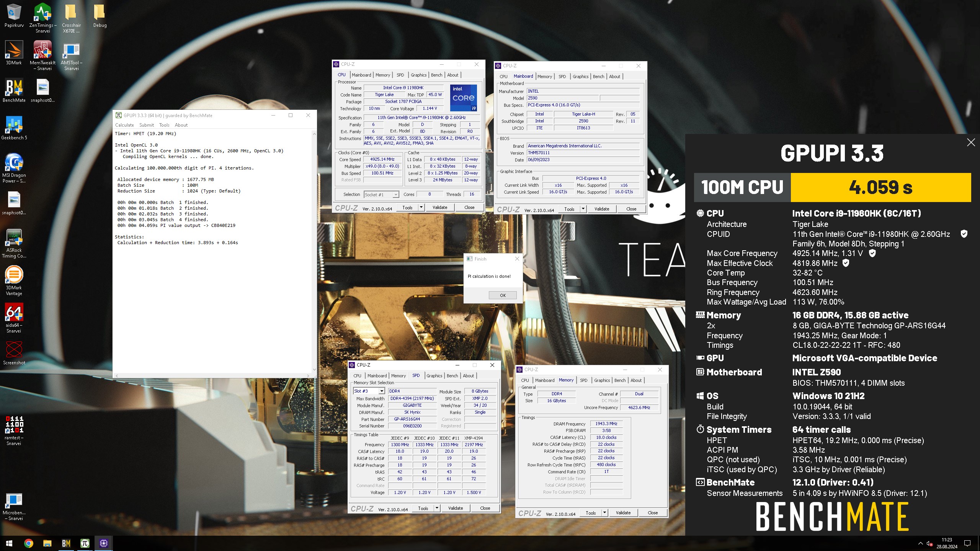Screen dimensions: 980x551
Task: Close the Finish dialog with X
Action: pyautogui.click(x=517, y=259)
